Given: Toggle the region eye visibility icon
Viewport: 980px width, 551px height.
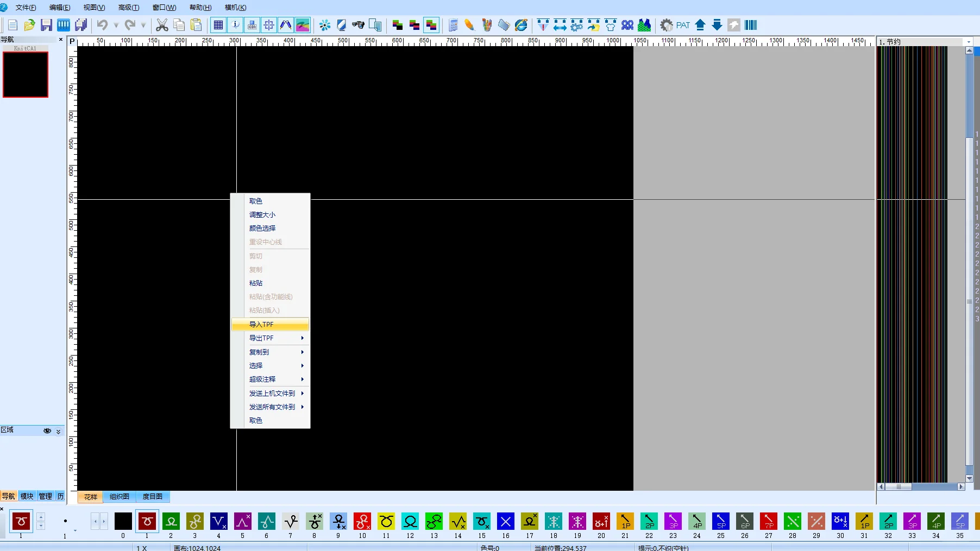Looking at the screenshot, I should pyautogui.click(x=47, y=430).
